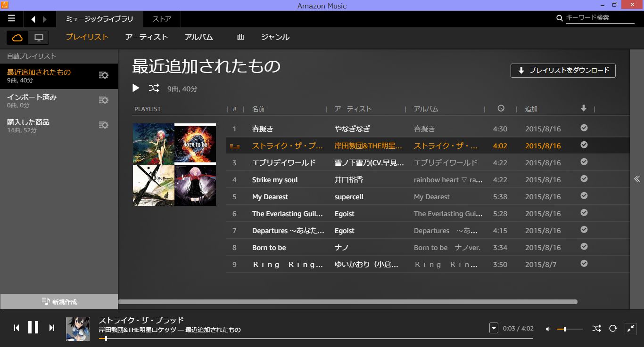Viewport: 644px width, 347px height.
Task: Open settings for インポート済み playlist
Action: coord(104,100)
